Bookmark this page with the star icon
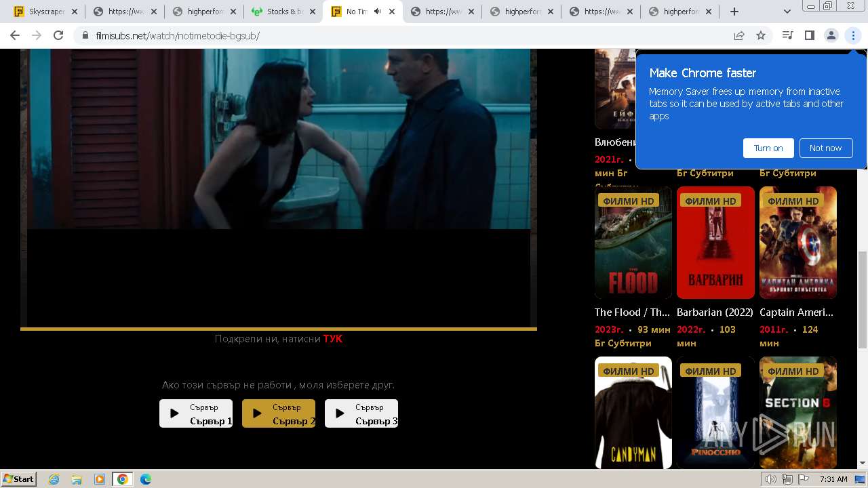The height and width of the screenshot is (488, 868). coord(761,35)
